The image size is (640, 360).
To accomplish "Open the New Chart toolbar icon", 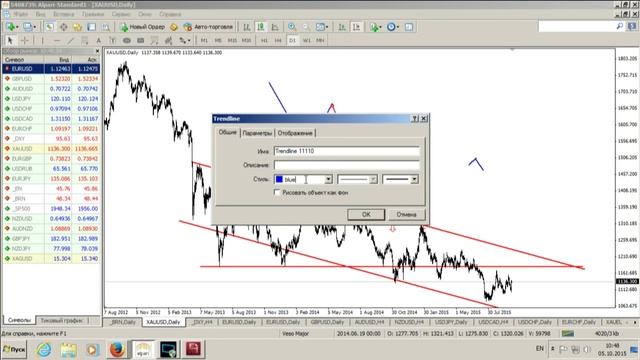I will [x=11, y=27].
